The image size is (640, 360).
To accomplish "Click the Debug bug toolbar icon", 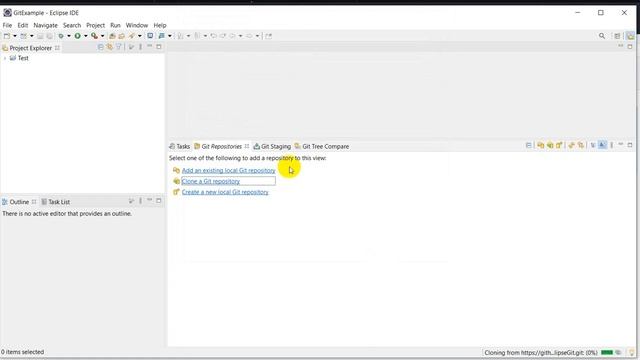I will (61, 36).
